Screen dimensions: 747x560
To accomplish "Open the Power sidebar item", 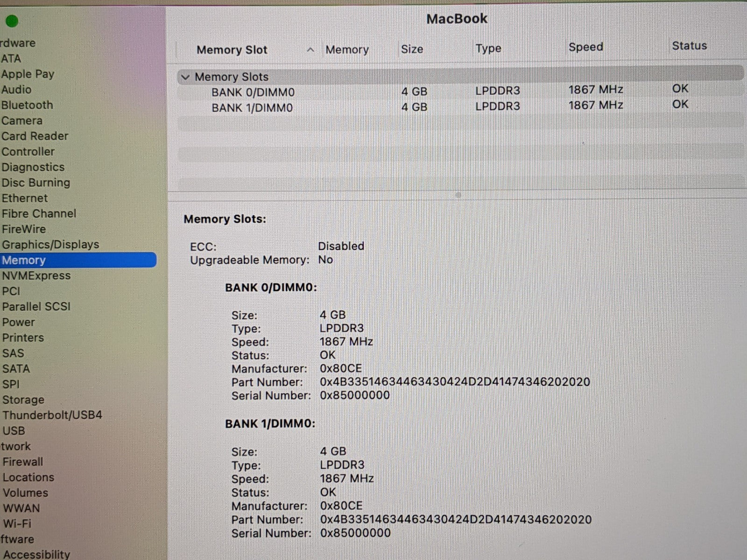I will click(x=18, y=322).
